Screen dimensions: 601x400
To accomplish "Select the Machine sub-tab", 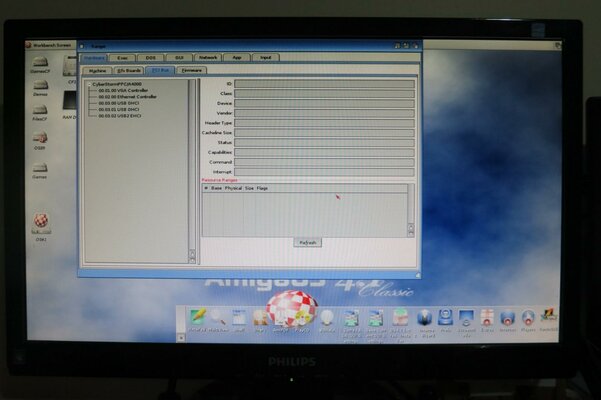I will pos(98,70).
